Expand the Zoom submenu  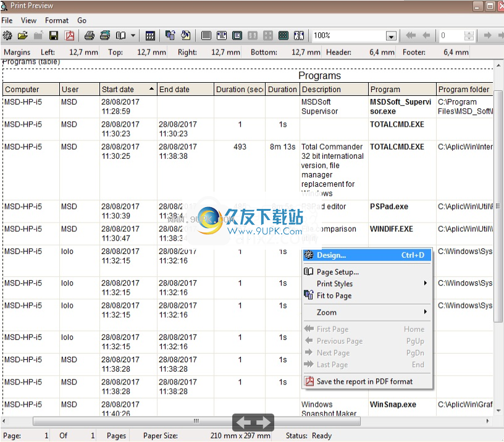point(367,312)
